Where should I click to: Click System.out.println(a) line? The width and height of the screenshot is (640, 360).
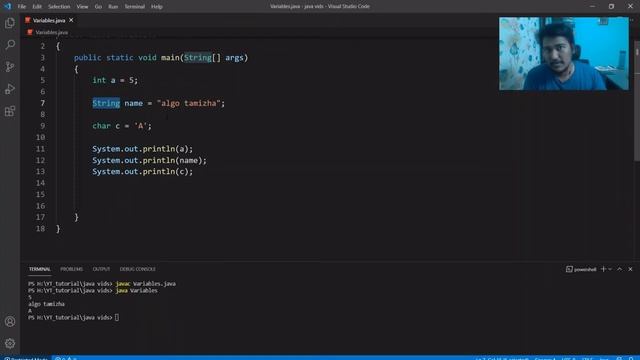click(142, 149)
